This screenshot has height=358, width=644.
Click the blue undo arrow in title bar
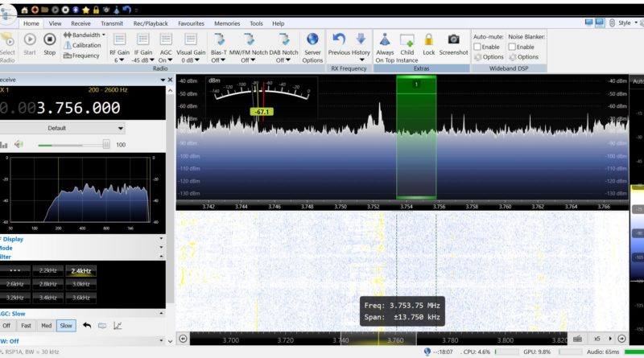126,10
